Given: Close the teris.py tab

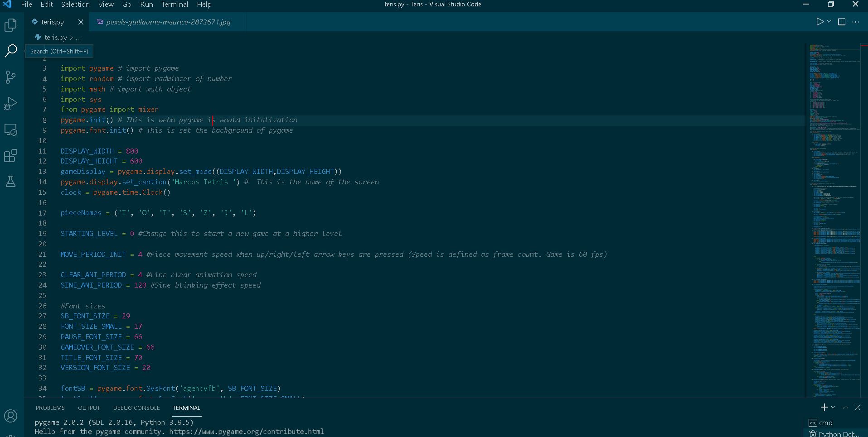Looking at the screenshot, I should [x=81, y=22].
